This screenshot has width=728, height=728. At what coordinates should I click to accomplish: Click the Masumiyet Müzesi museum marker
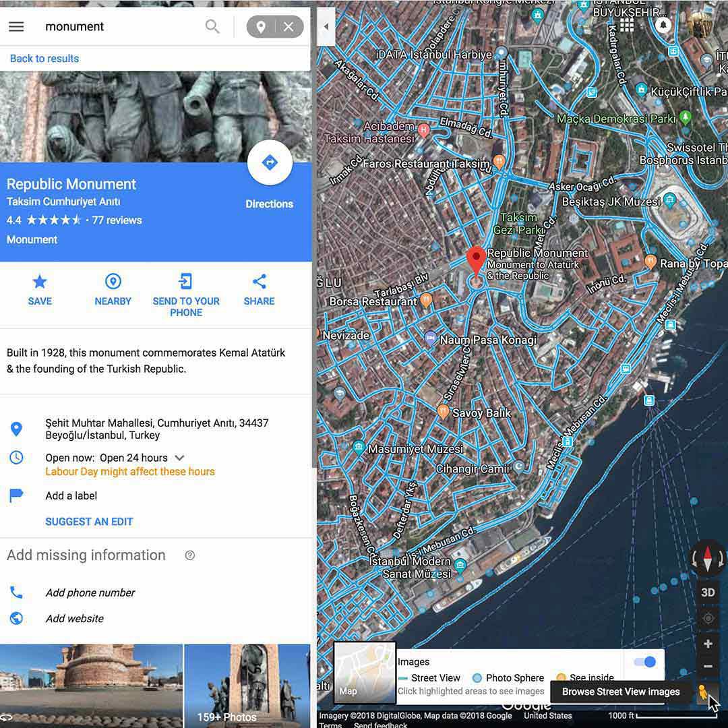point(359,447)
